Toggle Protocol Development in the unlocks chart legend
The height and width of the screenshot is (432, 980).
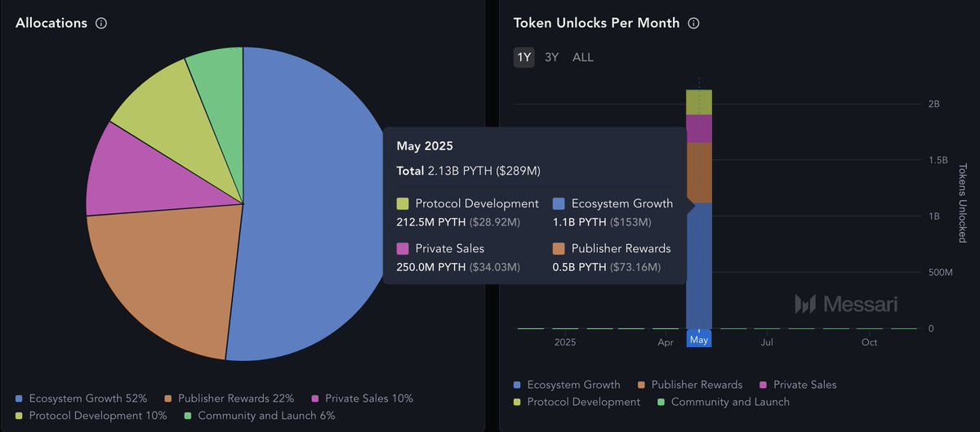(577, 402)
